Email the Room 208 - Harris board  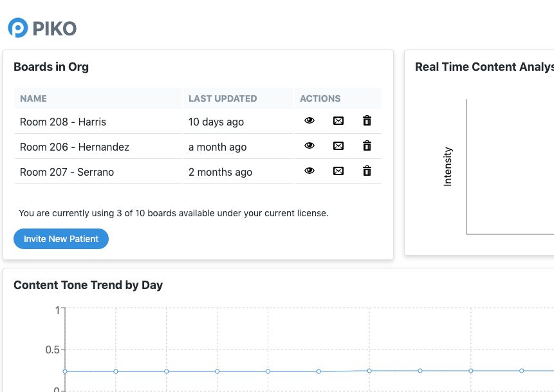pyautogui.click(x=338, y=120)
